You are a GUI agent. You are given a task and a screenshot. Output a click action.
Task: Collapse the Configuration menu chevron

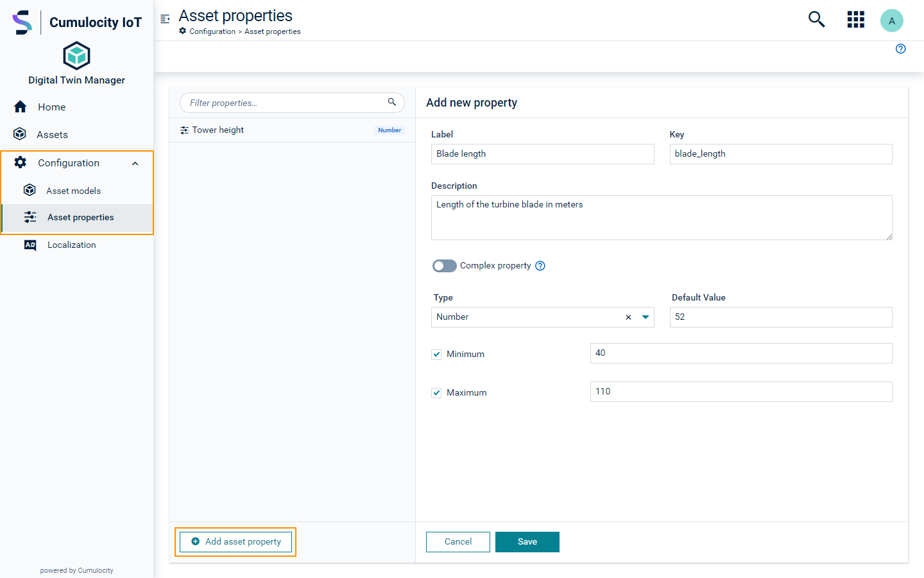point(135,163)
